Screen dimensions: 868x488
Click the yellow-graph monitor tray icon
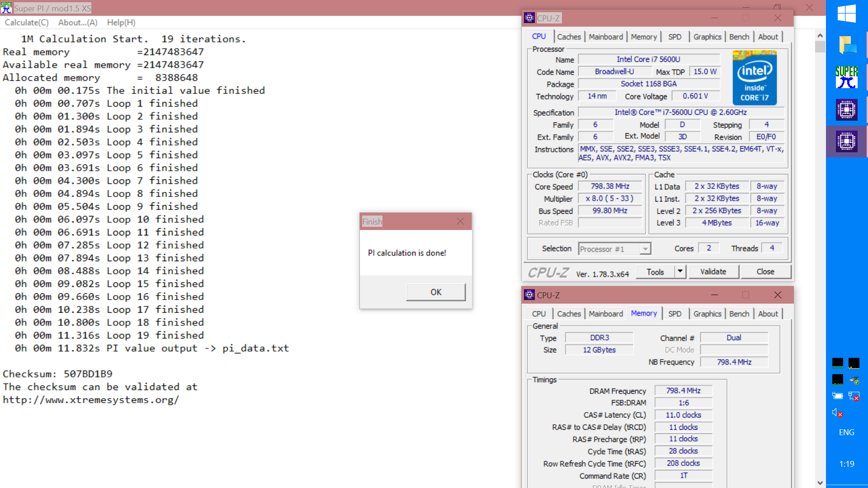point(854,363)
